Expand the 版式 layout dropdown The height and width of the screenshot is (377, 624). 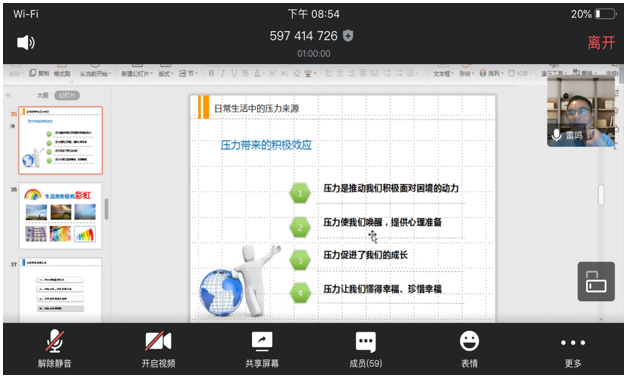tap(166, 74)
